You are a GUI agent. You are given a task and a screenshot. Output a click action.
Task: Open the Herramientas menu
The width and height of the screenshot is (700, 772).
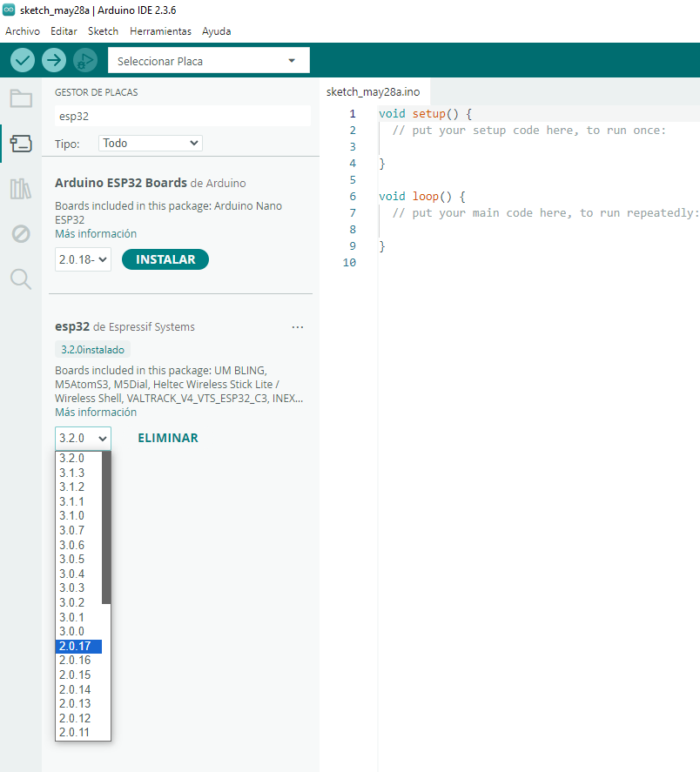[x=160, y=30]
